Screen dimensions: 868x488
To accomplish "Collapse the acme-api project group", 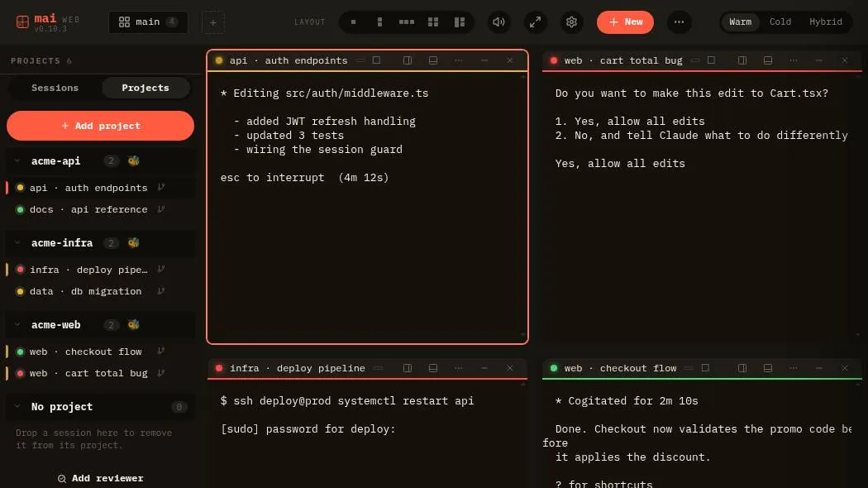I will 17,160.
